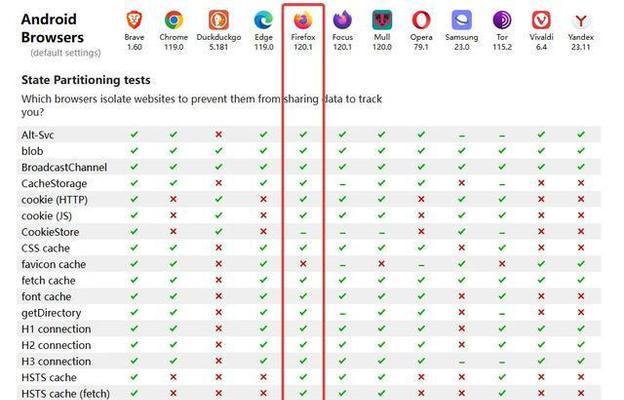Open the CacheStorage test row label
Screen dimensions: 624x400
[x=54, y=183]
